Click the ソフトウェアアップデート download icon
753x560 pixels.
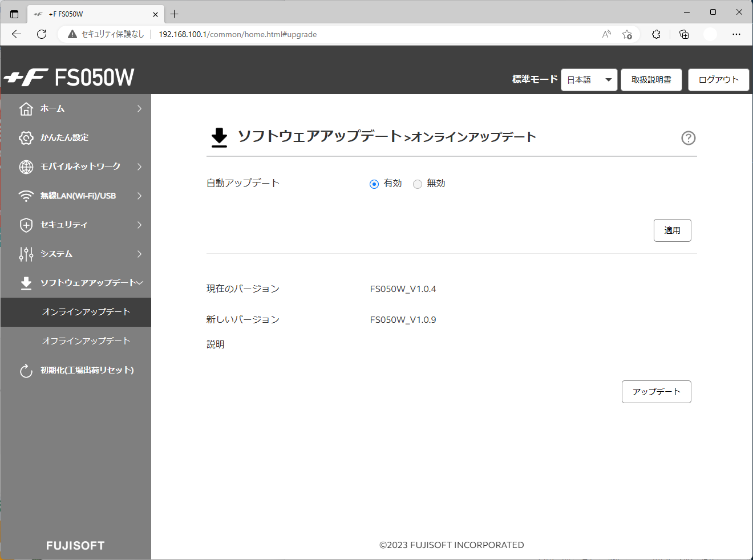pos(26,283)
